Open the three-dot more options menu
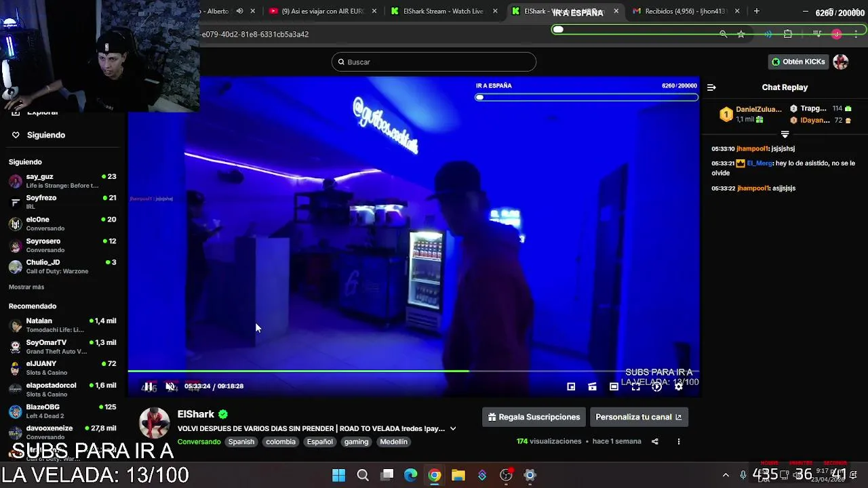Screen dimensions: 868x488 [x=679, y=441]
